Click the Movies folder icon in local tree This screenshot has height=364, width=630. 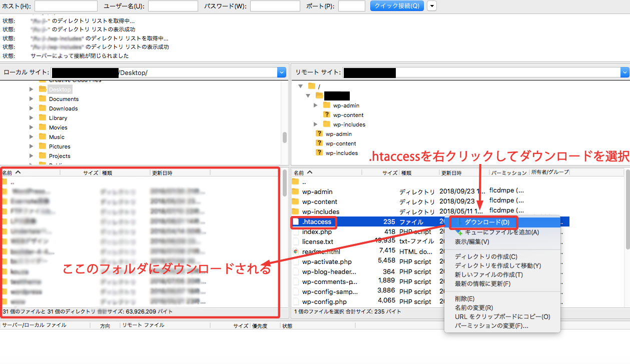click(x=43, y=127)
